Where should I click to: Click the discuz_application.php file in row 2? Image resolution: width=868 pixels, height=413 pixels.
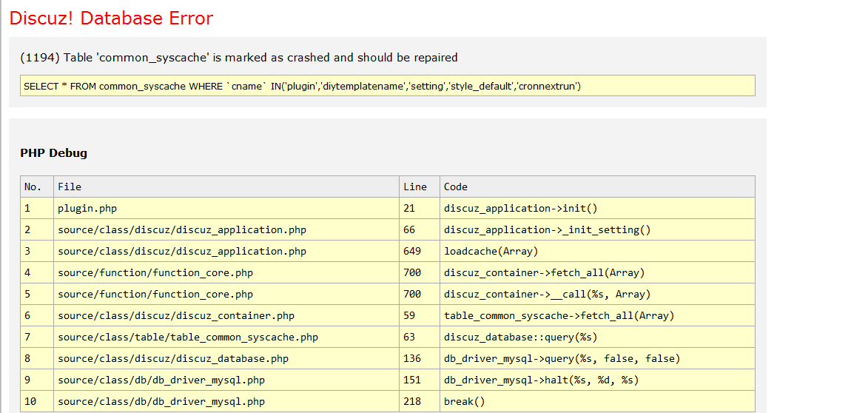pyautogui.click(x=226, y=229)
